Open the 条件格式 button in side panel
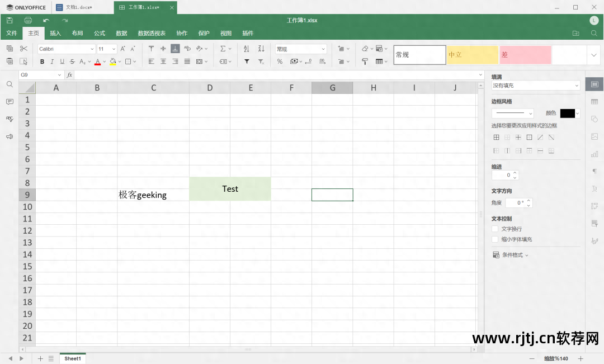 click(511, 255)
